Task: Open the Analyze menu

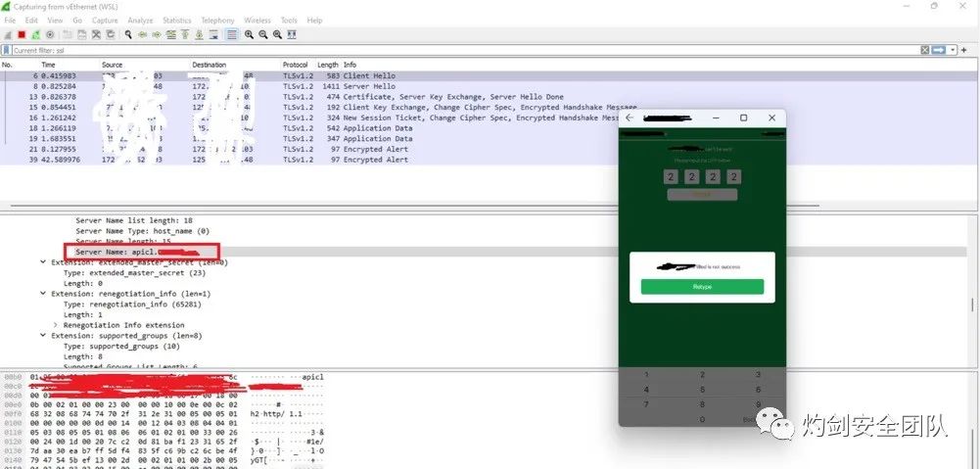Action: [140, 21]
